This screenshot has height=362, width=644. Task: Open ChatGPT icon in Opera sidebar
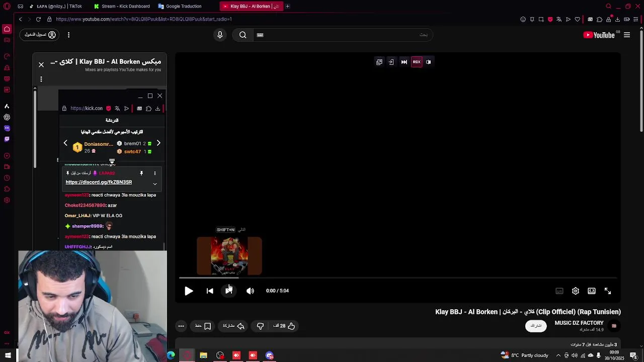(7, 117)
